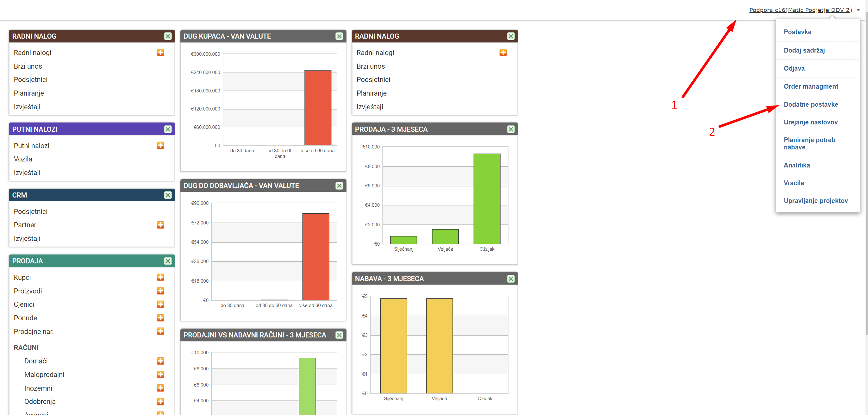The image size is (868, 415).
Task: Close the DUG KUPACA - VAN VALUTE chart
Action: (x=339, y=36)
